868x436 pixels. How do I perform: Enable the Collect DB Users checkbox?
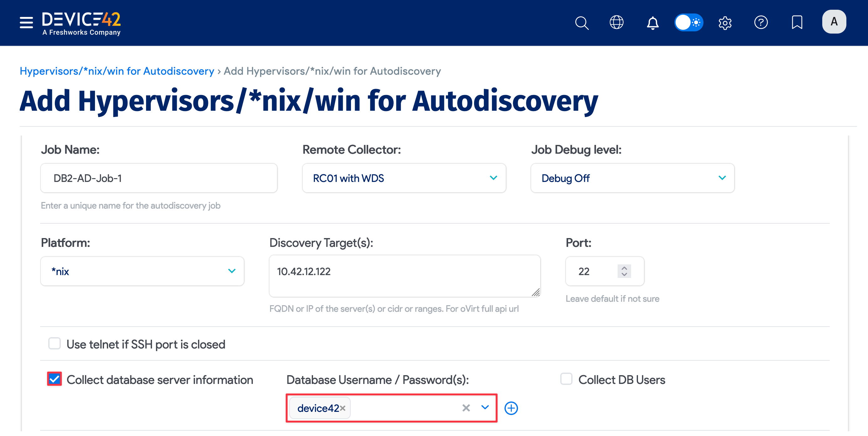[566, 379]
